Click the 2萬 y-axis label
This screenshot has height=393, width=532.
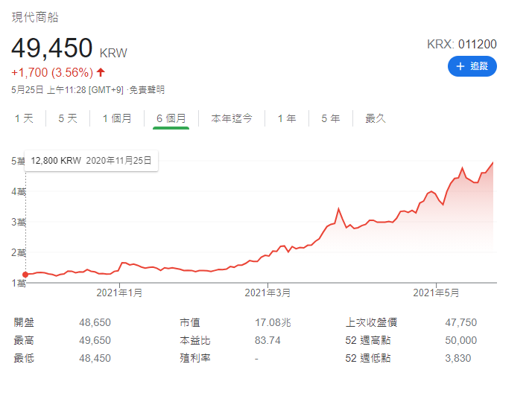point(19,253)
